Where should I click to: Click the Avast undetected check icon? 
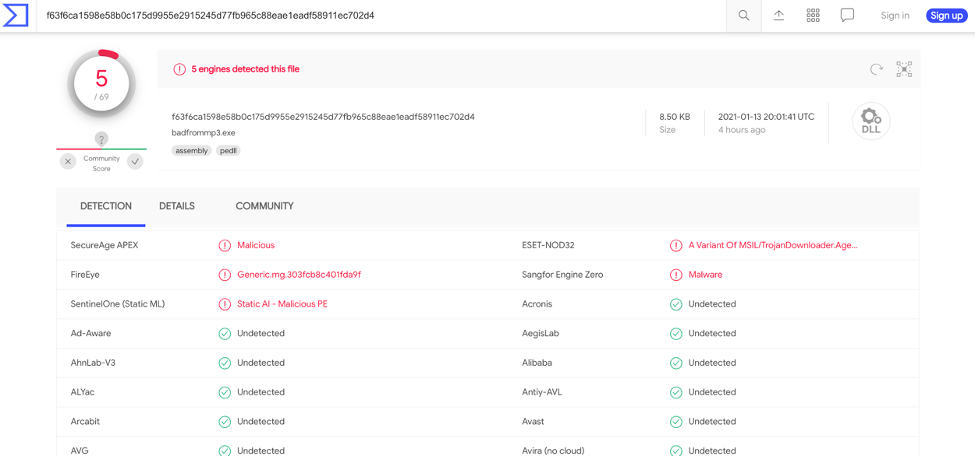point(675,422)
